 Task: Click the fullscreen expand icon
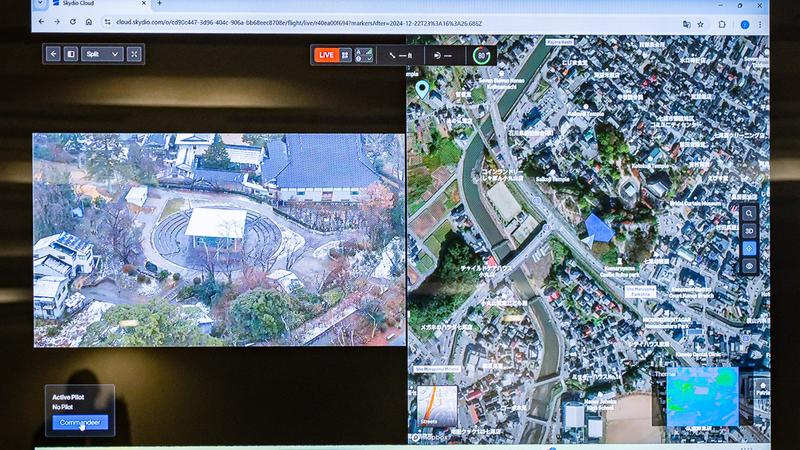[134, 54]
